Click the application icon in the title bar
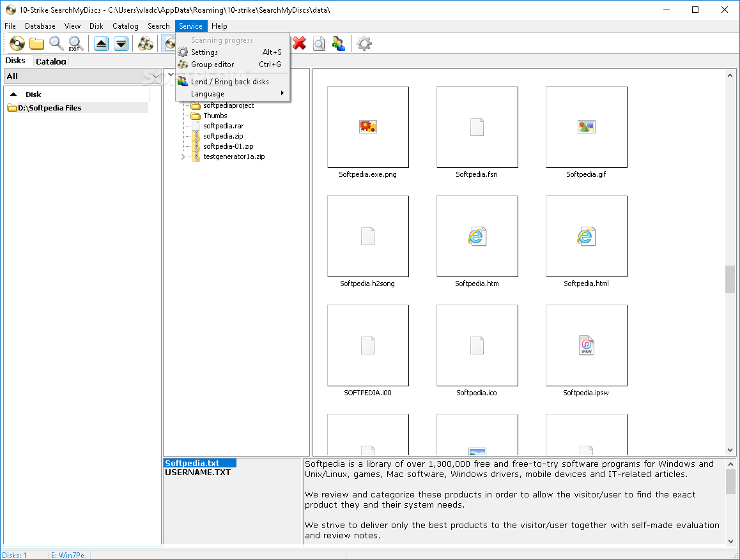The image size is (740, 560). pos(10,10)
